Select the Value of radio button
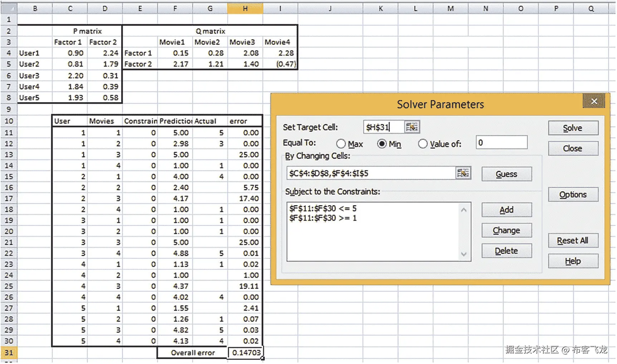This screenshot has width=617, height=364. point(423,144)
